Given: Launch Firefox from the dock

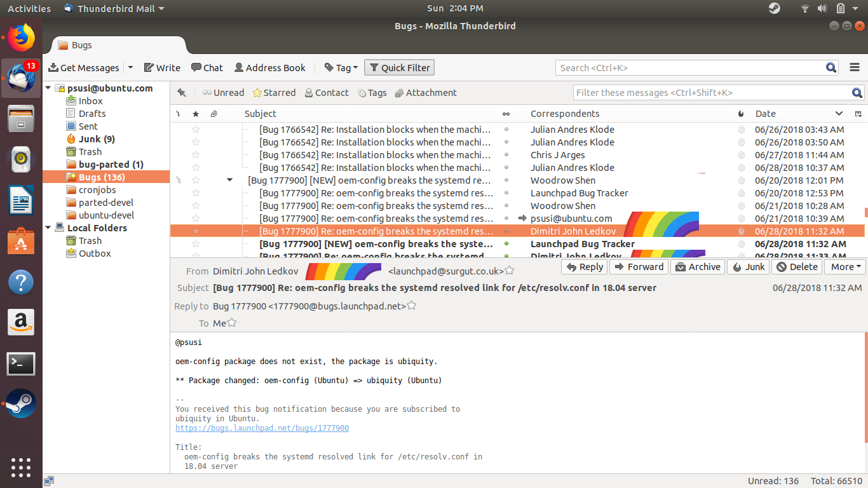Looking at the screenshot, I should point(21,37).
